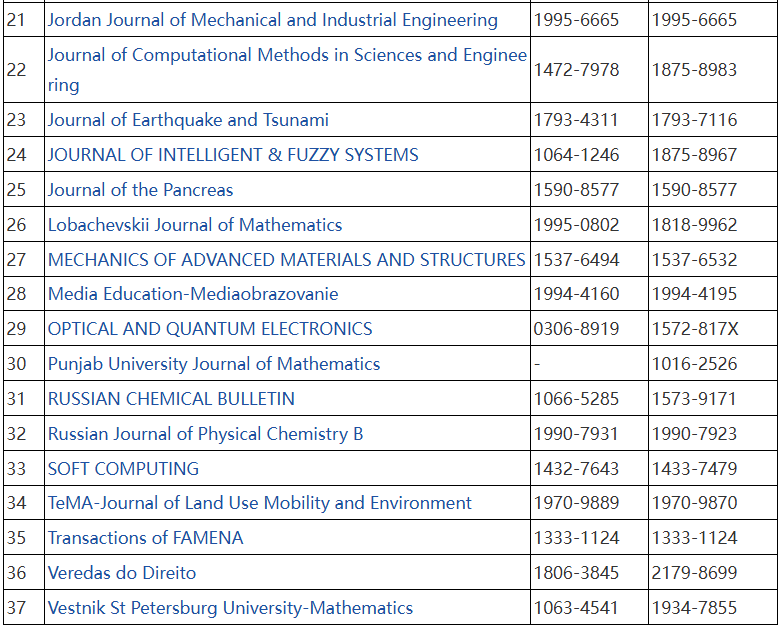Screen dimensions: 782x630
Task: Open TeMA-Journal of Land Use Mobility link
Action: (259, 503)
